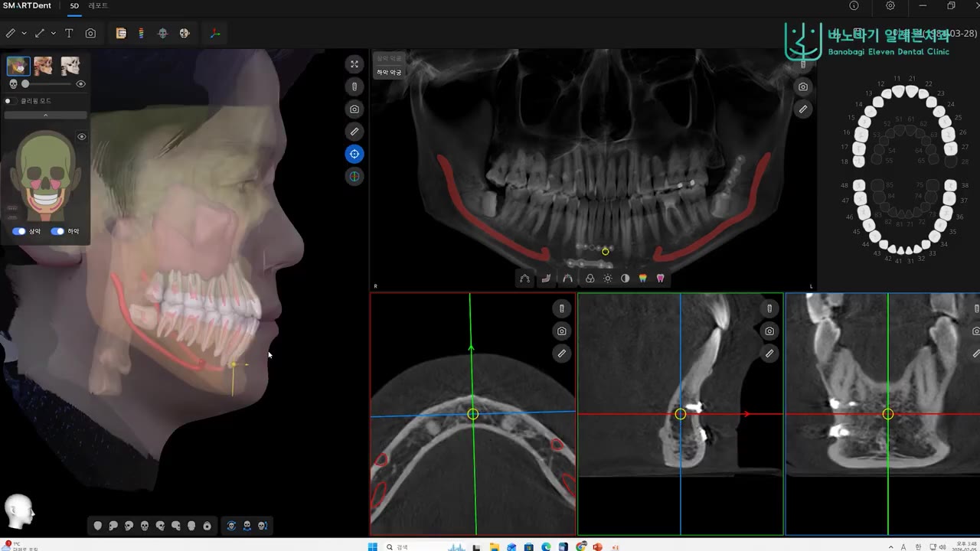Collapse the segment panel chevron bar
980x551 pixels.
[46, 115]
